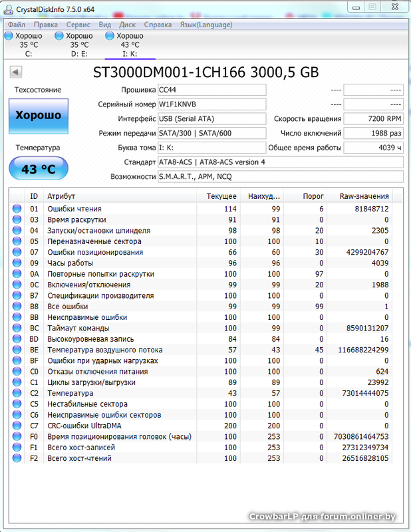Click the serial number field W1F1KNVB
Image resolution: width=411 pixels, height=532 pixels.
point(211,104)
